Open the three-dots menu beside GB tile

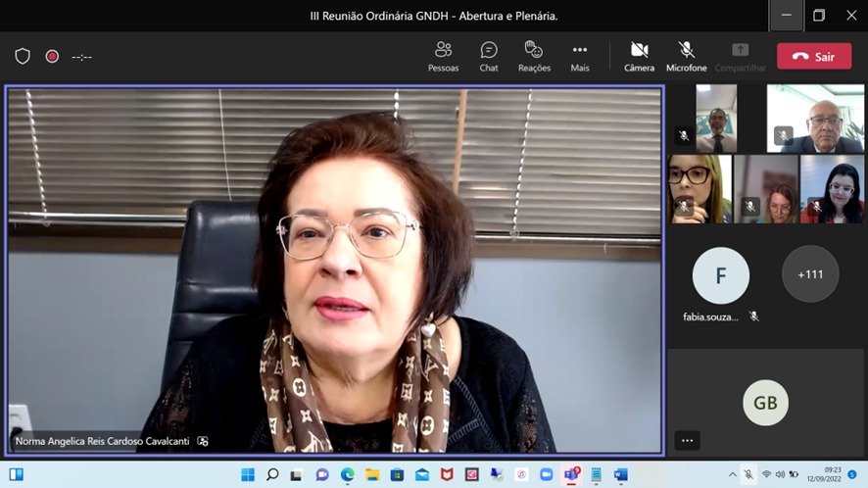coord(687,441)
